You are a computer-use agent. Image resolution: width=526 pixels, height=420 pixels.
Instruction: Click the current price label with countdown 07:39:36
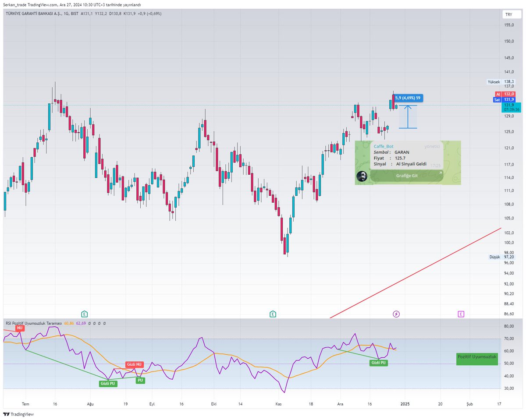pos(512,107)
